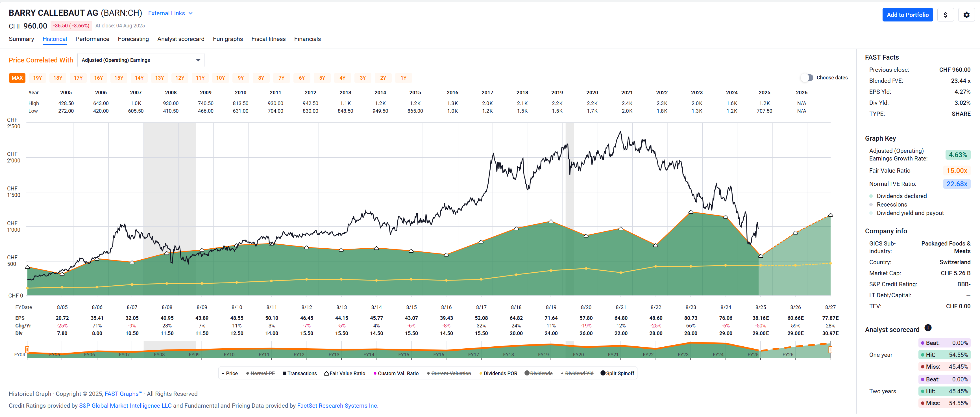Toggle the Price legend item
The image size is (980, 417).
229,373
